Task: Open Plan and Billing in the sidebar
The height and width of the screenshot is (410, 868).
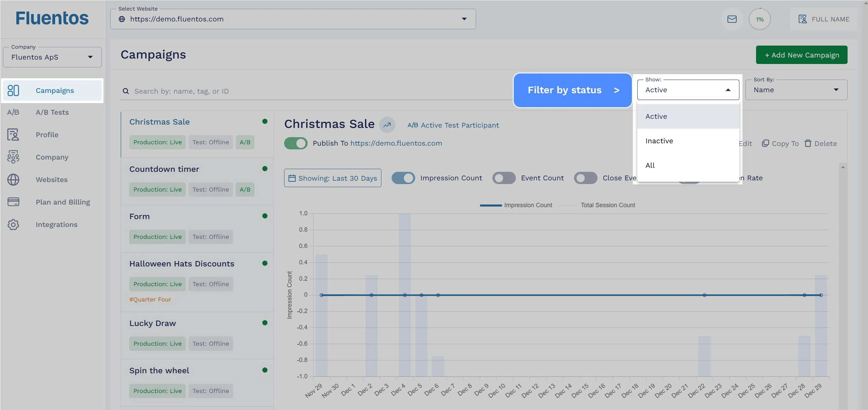Action: coord(52,202)
